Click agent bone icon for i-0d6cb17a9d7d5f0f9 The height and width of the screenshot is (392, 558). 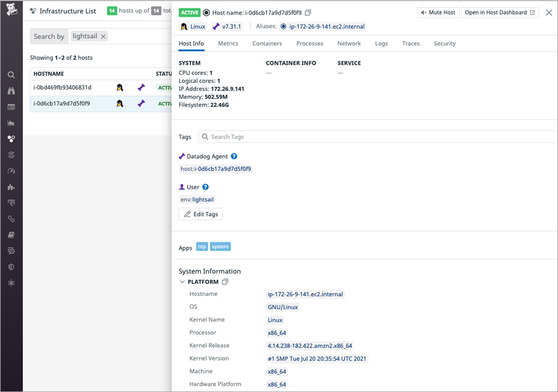[x=141, y=103]
